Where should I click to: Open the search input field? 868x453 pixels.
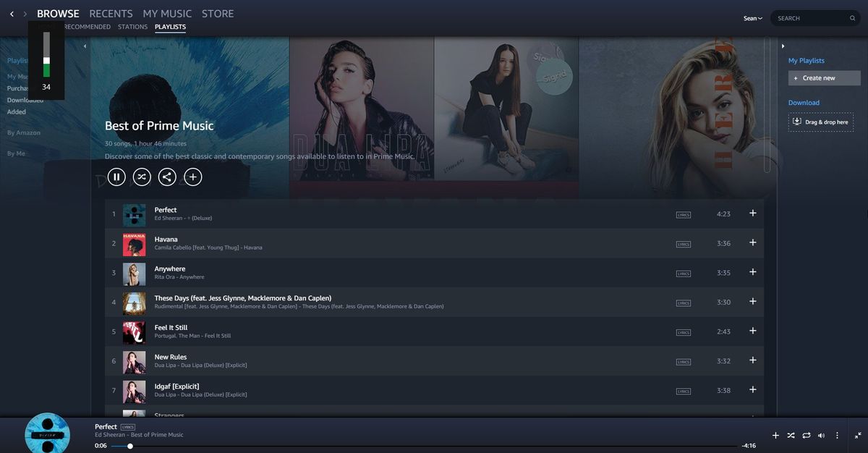click(x=810, y=17)
